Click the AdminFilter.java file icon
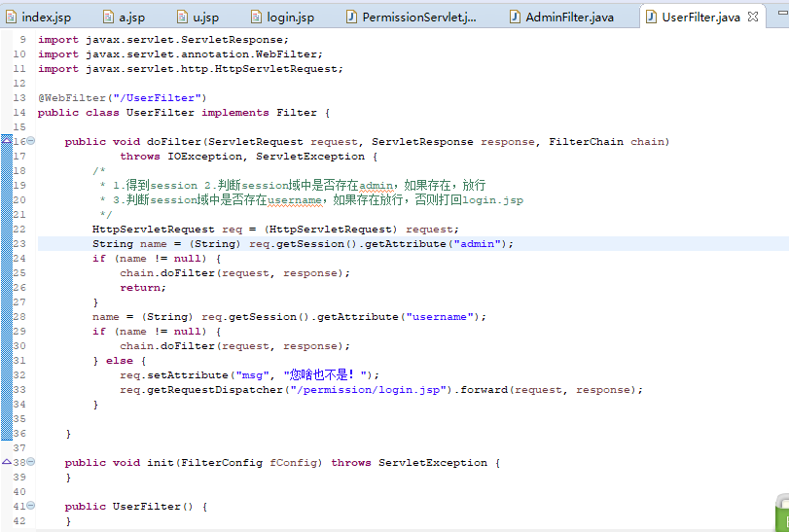The image size is (789, 532). click(515, 17)
